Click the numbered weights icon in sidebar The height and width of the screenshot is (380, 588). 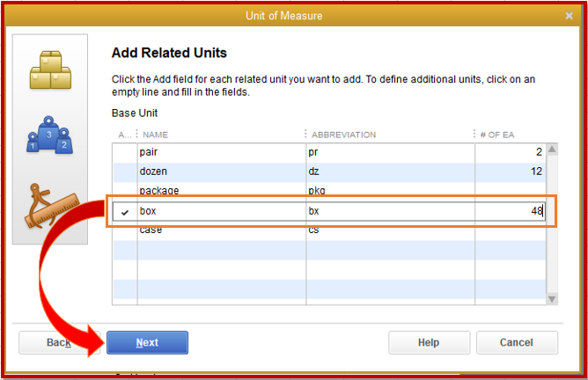pyautogui.click(x=49, y=135)
